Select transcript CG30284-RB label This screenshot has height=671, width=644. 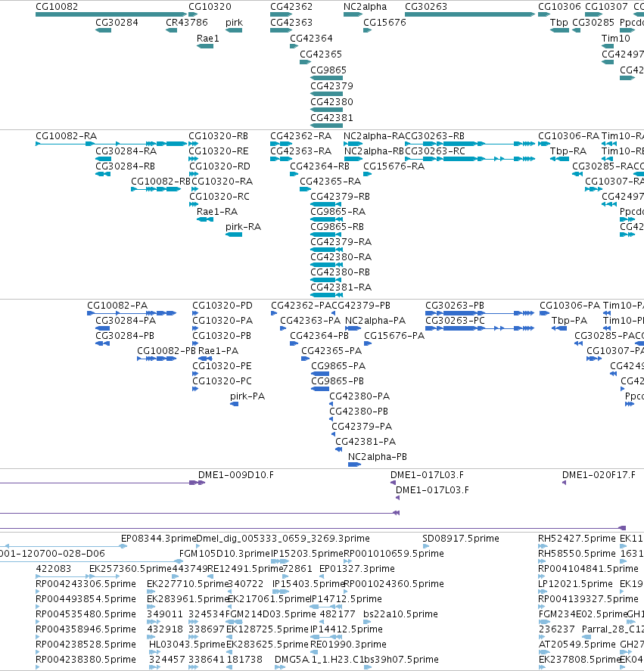coord(126,166)
